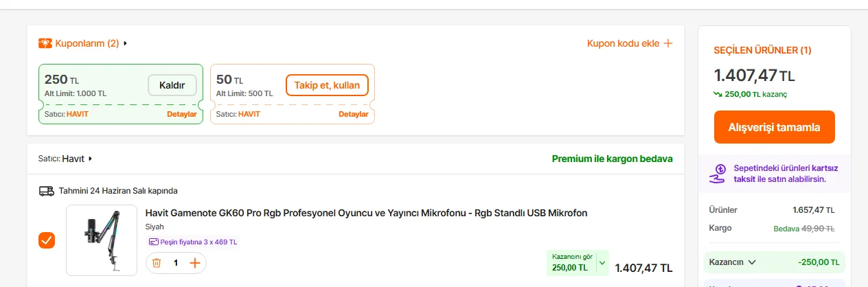Screen dimensions: 868x287
Task: Click the plus icon beside Kupon kodu ekle
Action: [x=667, y=43]
